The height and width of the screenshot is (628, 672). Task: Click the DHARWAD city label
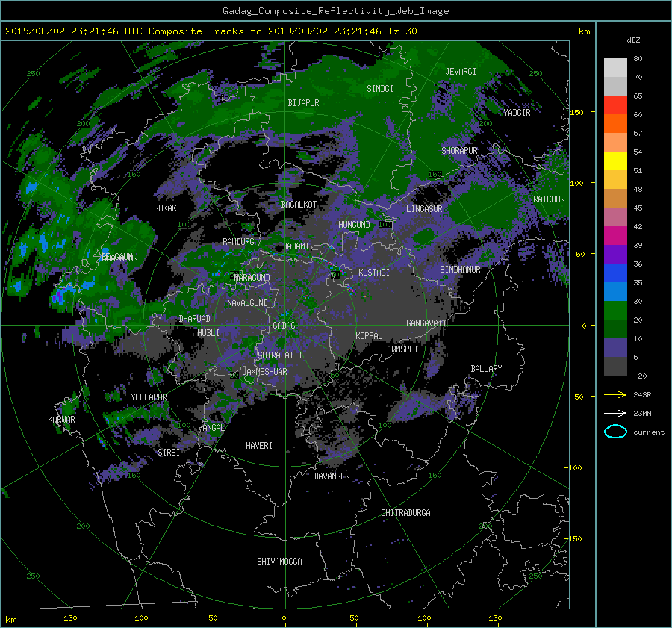pos(195,319)
